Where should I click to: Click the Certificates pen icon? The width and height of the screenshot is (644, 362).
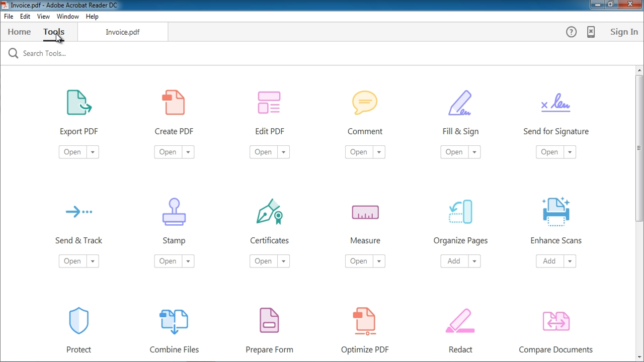click(x=270, y=212)
